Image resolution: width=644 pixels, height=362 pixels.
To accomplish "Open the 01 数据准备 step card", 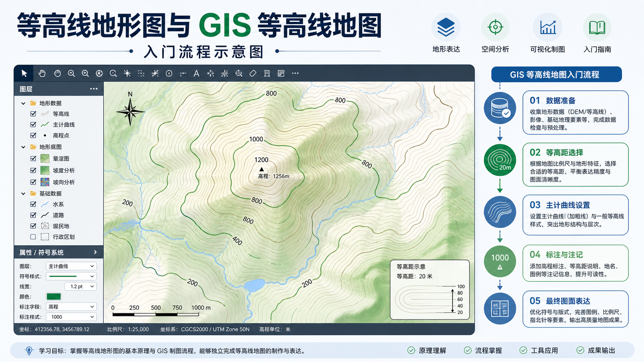I will pos(575,112).
